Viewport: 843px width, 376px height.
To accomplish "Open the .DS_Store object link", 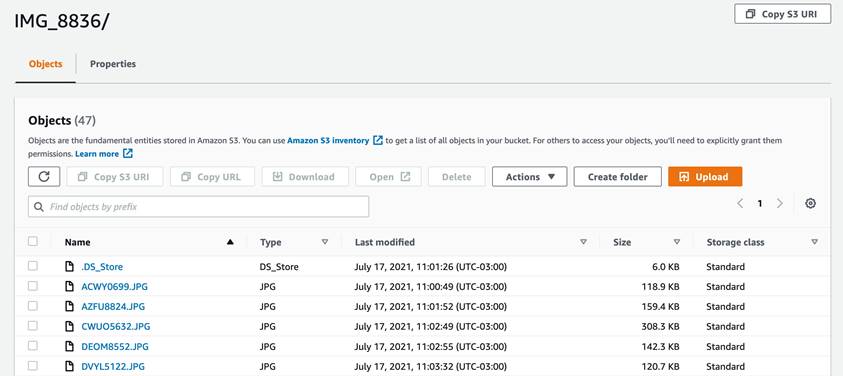I will 102,267.
